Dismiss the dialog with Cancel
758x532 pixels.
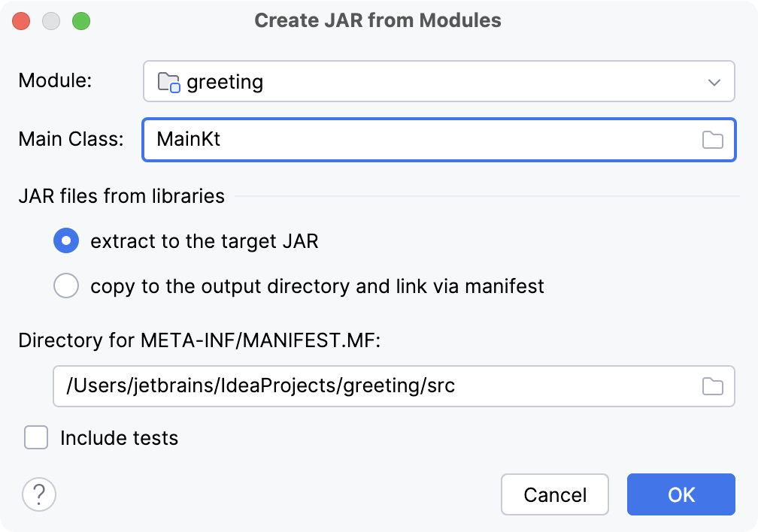tap(554, 494)
